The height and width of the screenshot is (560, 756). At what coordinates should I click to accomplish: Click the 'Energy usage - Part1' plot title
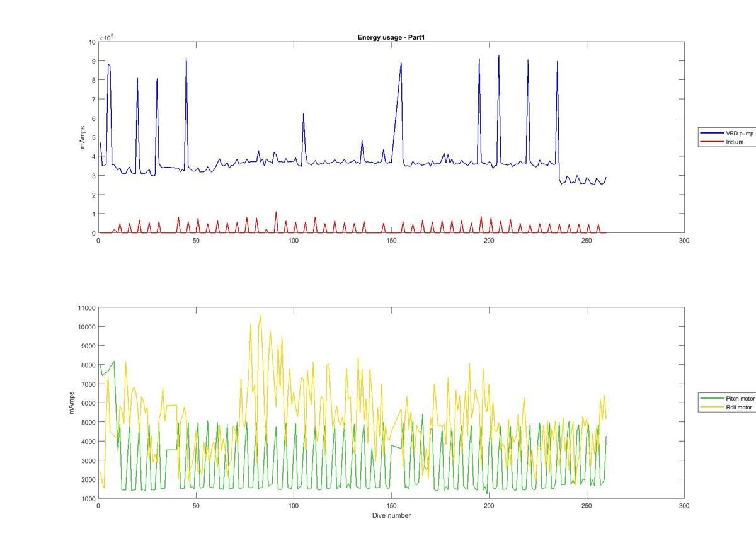pyautogui.click(x=391, y=38)
